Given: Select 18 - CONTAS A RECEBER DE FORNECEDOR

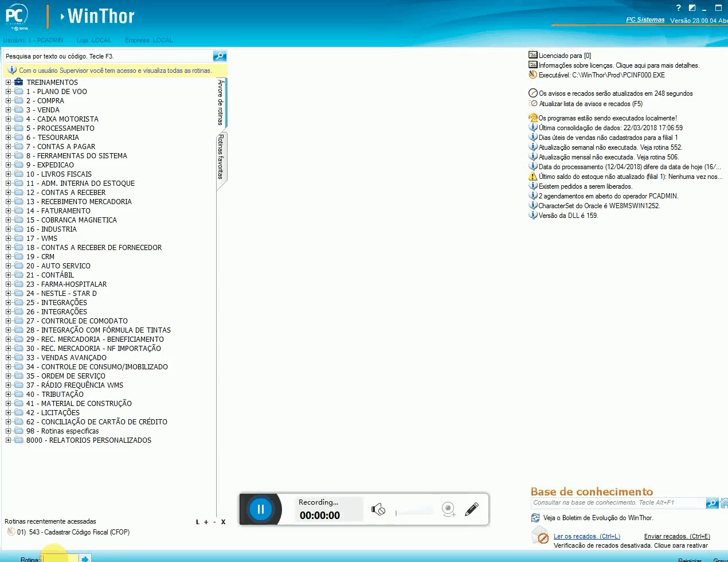Looking at the screenshot, I should 94,248.
